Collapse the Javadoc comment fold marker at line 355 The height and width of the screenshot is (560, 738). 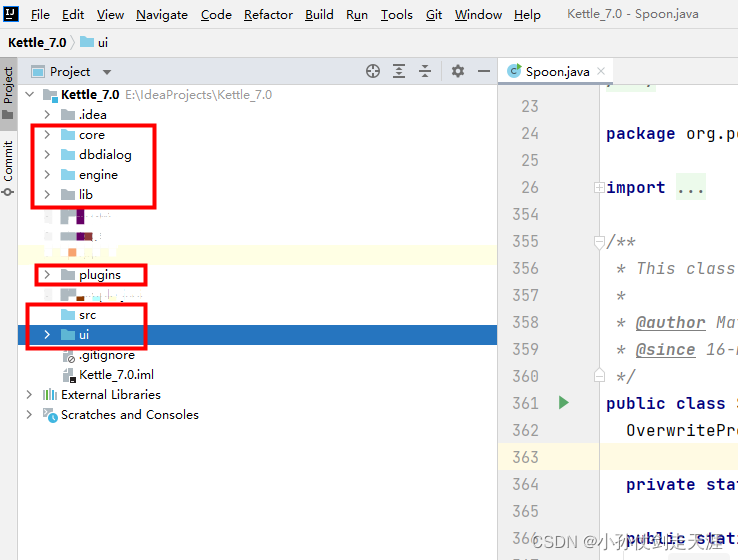click(599, 242)
